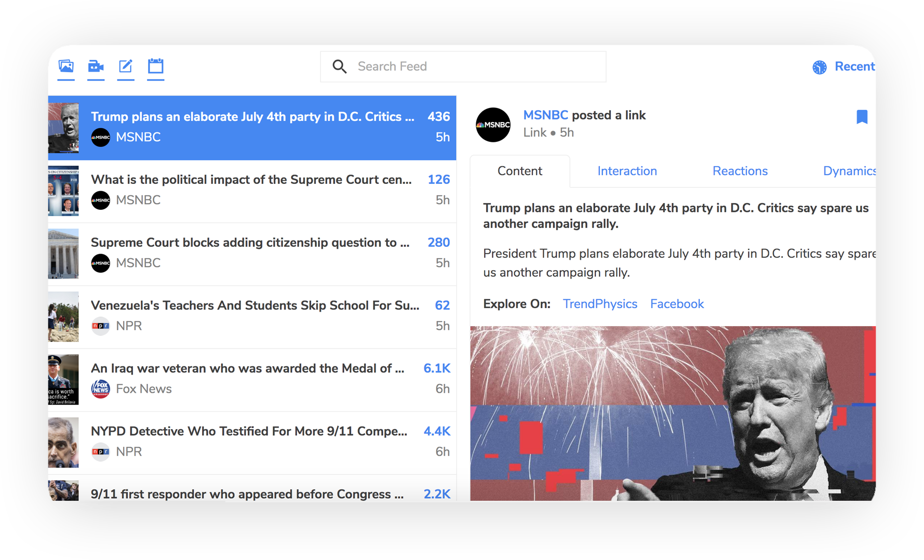Click the 436 interaction count

pos(438,116)
